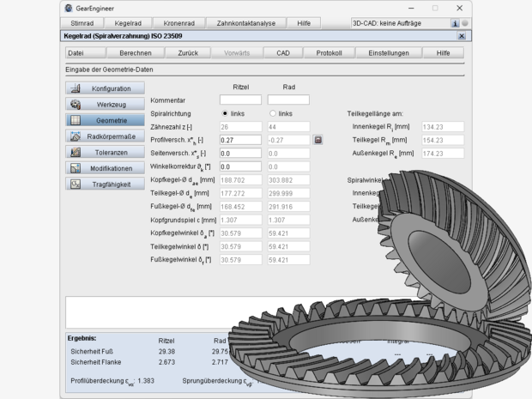Click Rad Fußkegel-Ø value 291.916
This screenshot has height=399, width=532.
(x=288, y=206)
